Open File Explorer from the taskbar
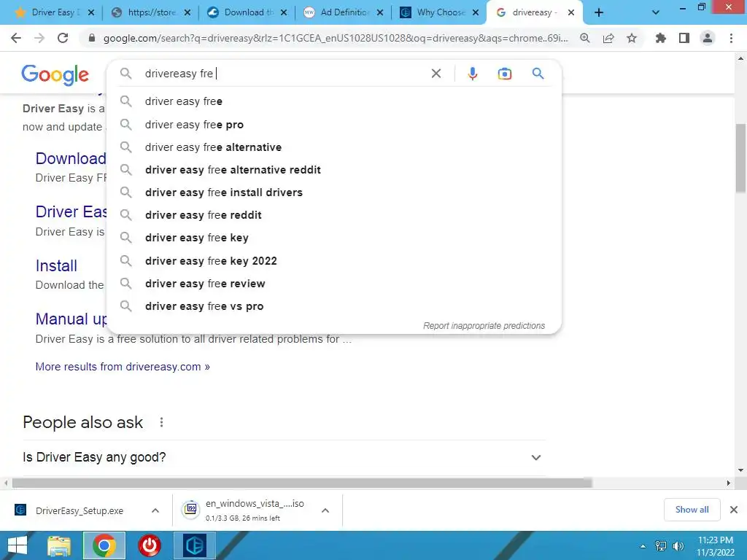The height and width of the screenshot is (560, 747). tap(59, 545)
